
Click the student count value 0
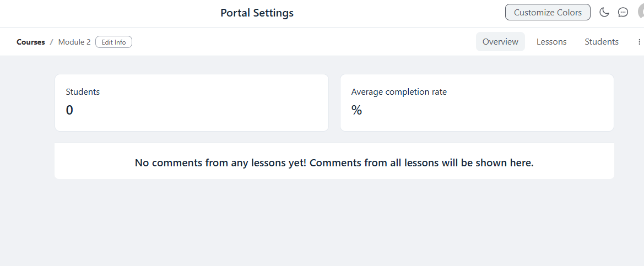pos(69,110)
